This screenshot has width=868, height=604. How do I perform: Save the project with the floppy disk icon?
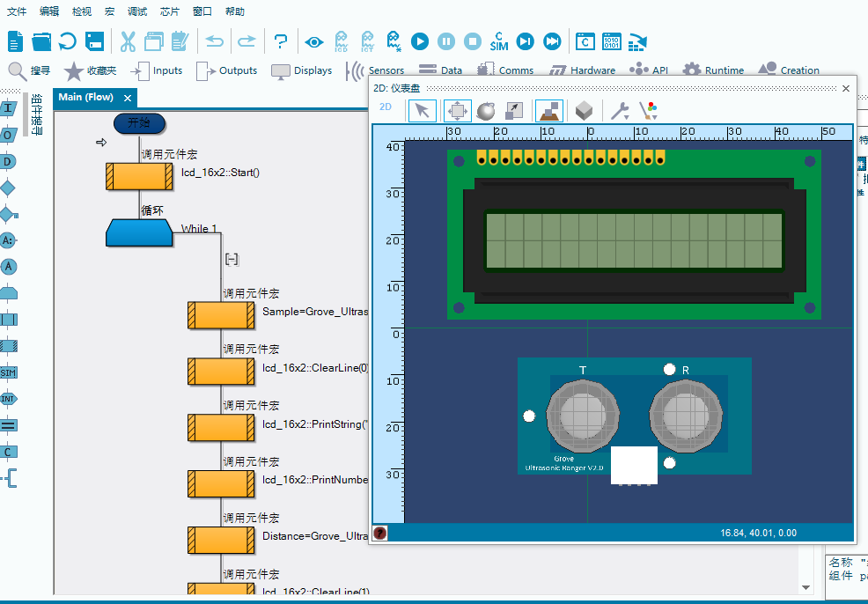coord(94,41)
